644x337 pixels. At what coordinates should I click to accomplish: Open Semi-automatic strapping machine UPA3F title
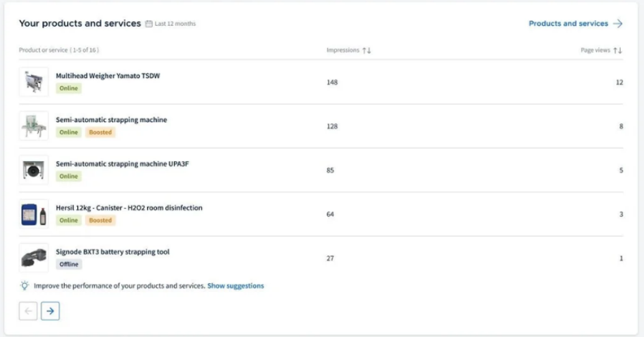click(x=122, y=164)
